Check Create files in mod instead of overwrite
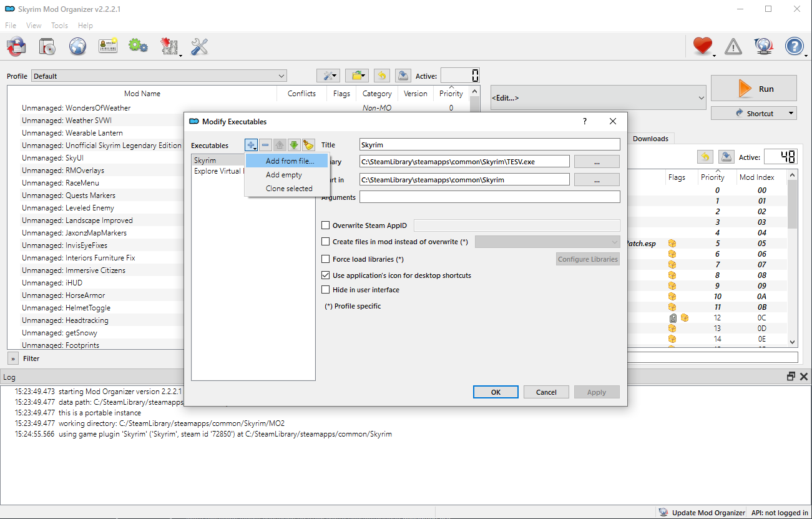 click(325, 242)
